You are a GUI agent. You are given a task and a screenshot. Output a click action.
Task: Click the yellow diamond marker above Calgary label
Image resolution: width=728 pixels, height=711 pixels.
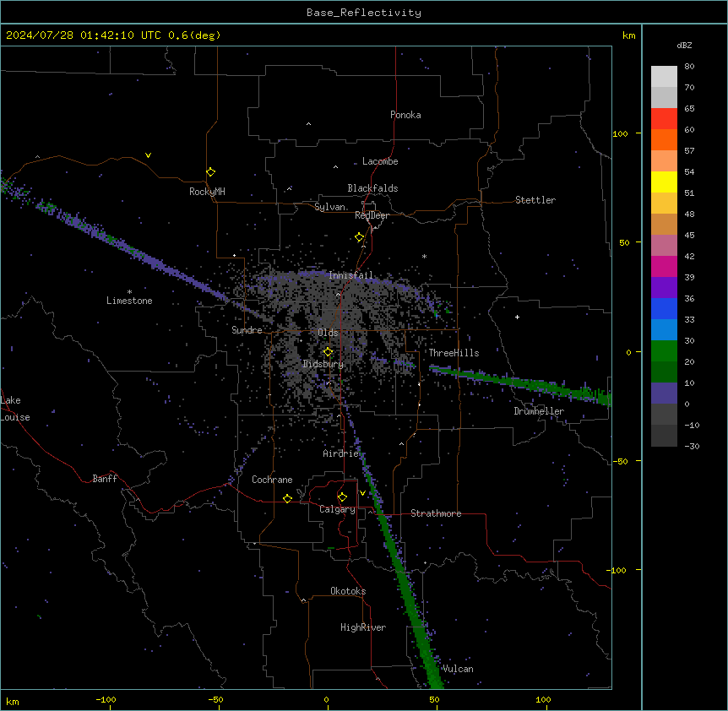pyautogui.click(x=342, y=497)
